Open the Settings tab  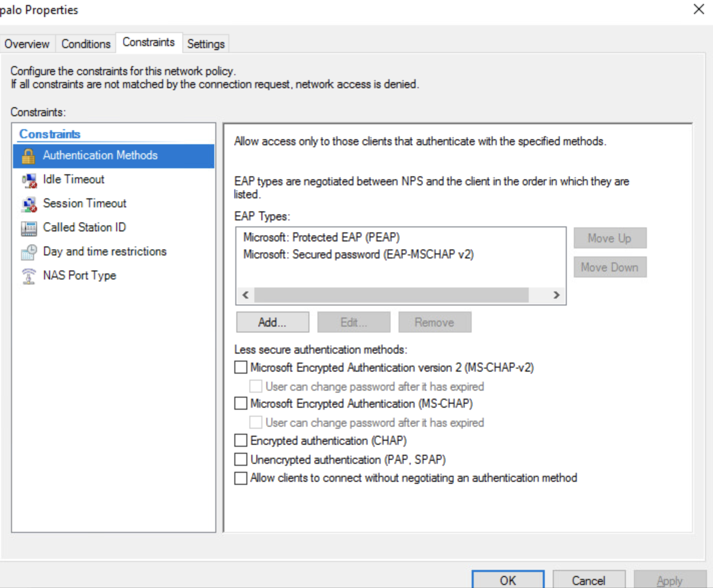tap(206, 44)
